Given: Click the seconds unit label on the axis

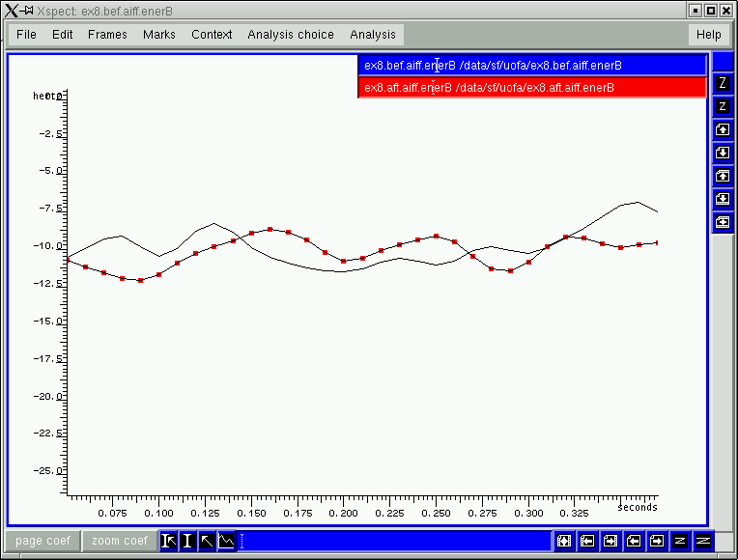Looking at the screenshot, I should [638, 507].
